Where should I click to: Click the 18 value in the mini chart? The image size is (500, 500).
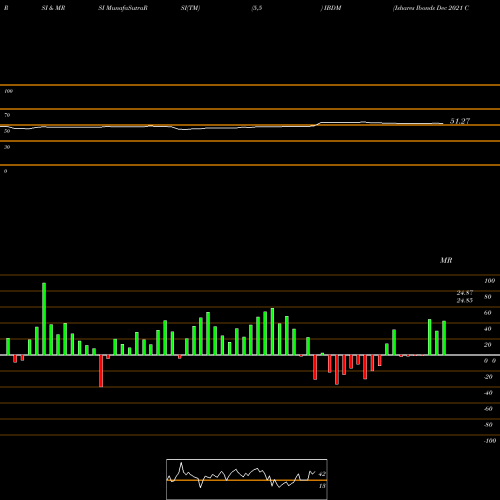point(322,486)
